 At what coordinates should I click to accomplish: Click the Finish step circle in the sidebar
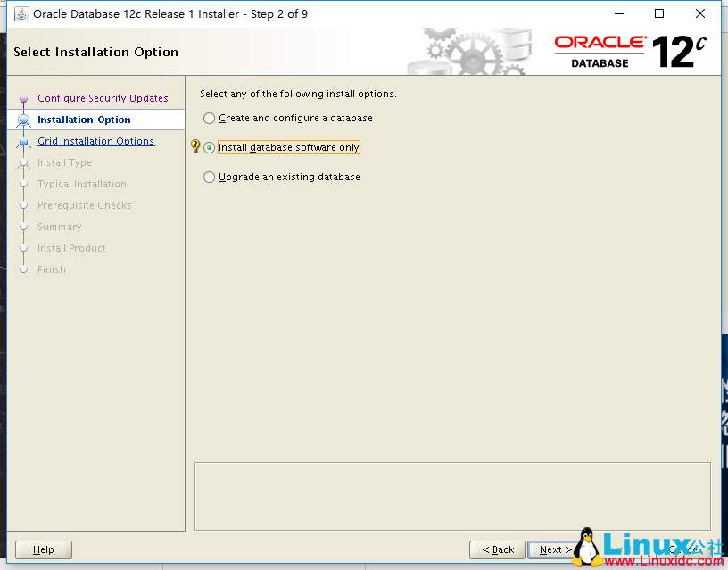23,269
